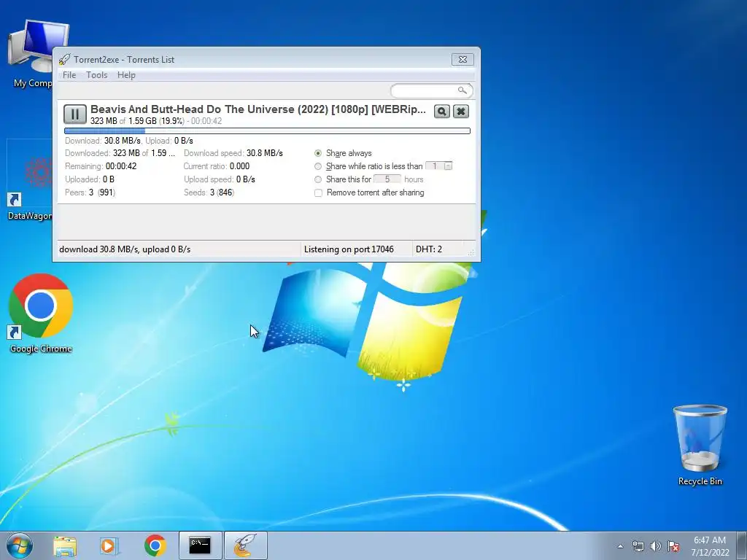
Task: Open the Action Center flag icon
Action: [673, 546]
